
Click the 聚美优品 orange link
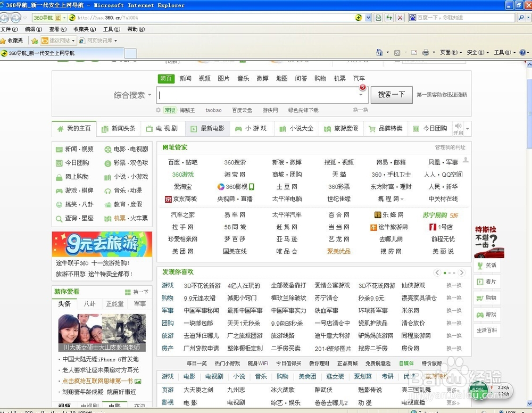coord(338,251)
